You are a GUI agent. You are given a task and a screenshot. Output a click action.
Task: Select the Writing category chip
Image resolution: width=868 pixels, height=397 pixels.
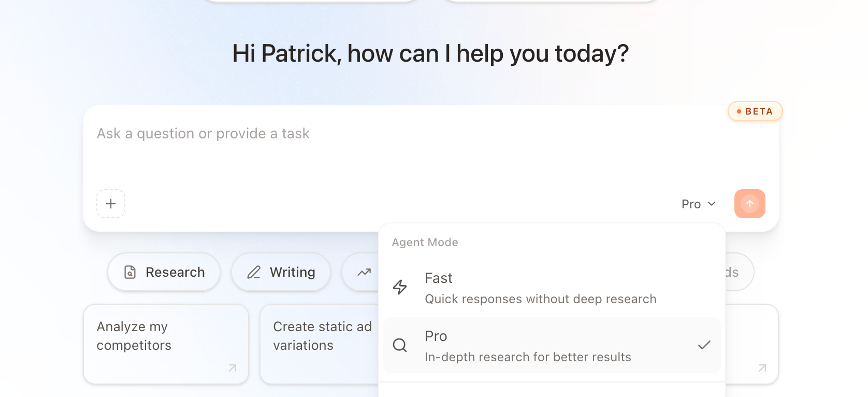(x=281, y=272)
